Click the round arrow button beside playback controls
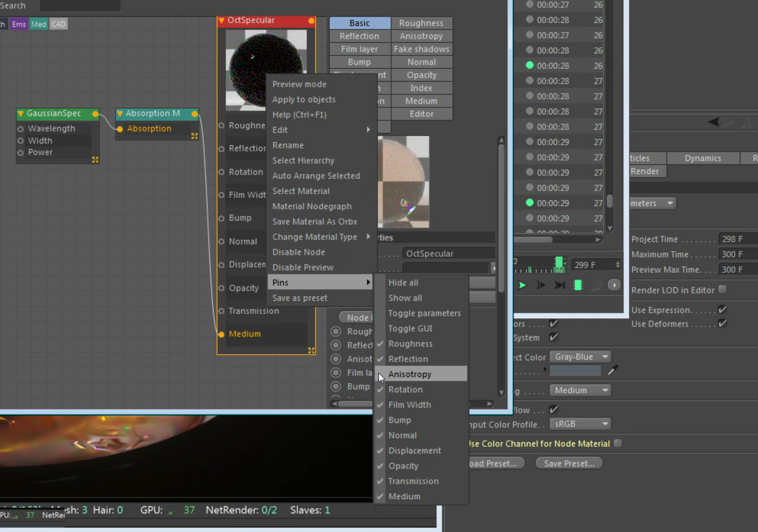 (x=614, y=285)
